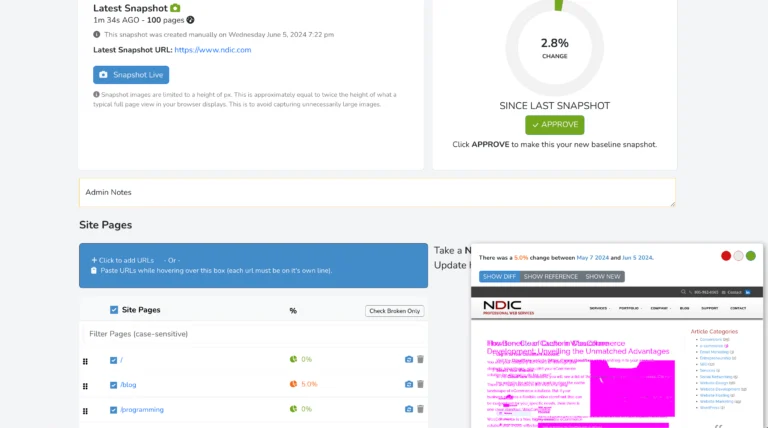This screenshot has height=428, width=768.
Task: Click the snapshot camera icon for the /blog row
Action: pyautogui.click(x=408, y=384)
